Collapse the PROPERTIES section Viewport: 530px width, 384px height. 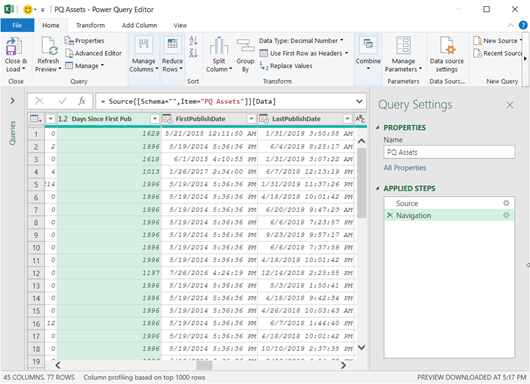(x=378, y=127)
